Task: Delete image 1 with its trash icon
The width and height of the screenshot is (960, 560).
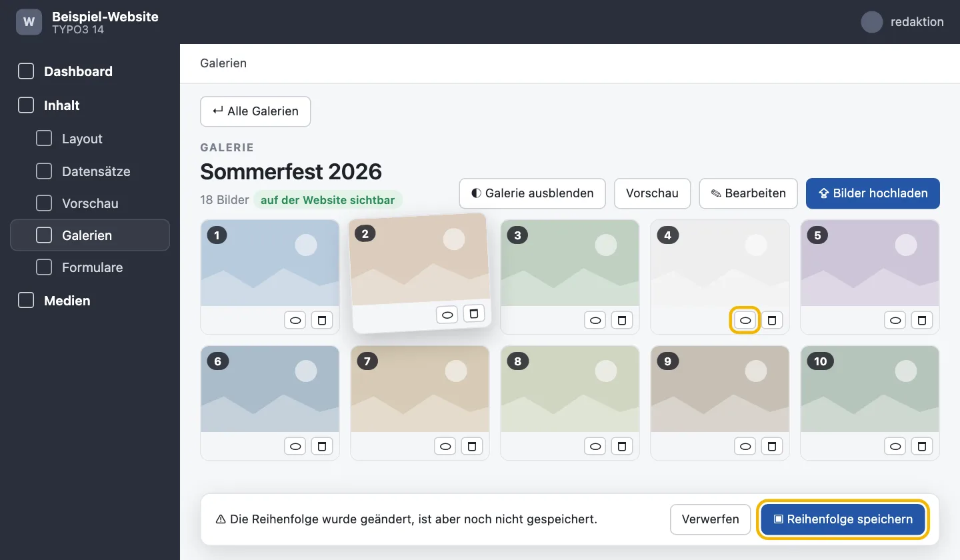Action: tap(322, 321)
